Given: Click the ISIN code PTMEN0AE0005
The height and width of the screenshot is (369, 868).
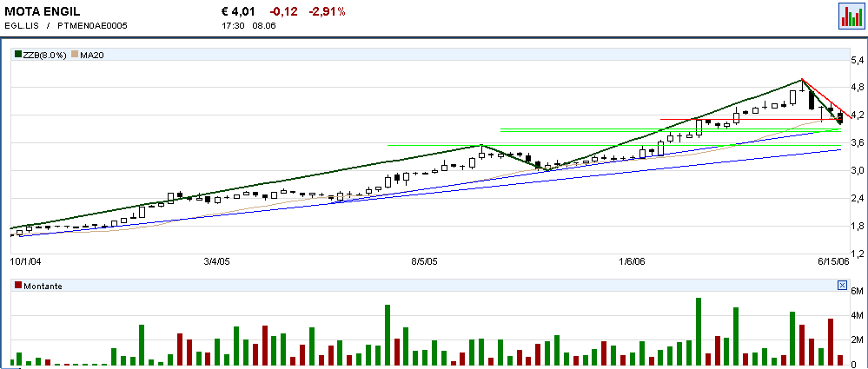Looking at the screenshot, I should click(92, 25).
